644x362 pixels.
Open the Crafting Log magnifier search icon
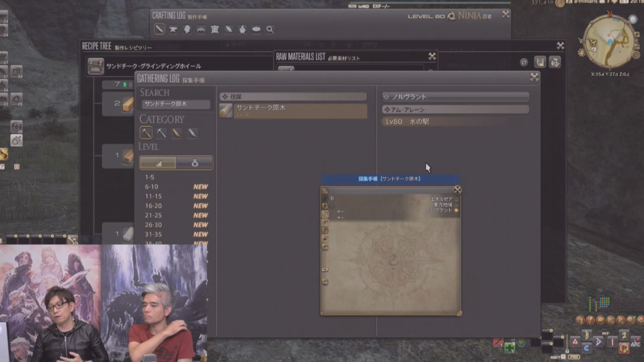(270, 29)
